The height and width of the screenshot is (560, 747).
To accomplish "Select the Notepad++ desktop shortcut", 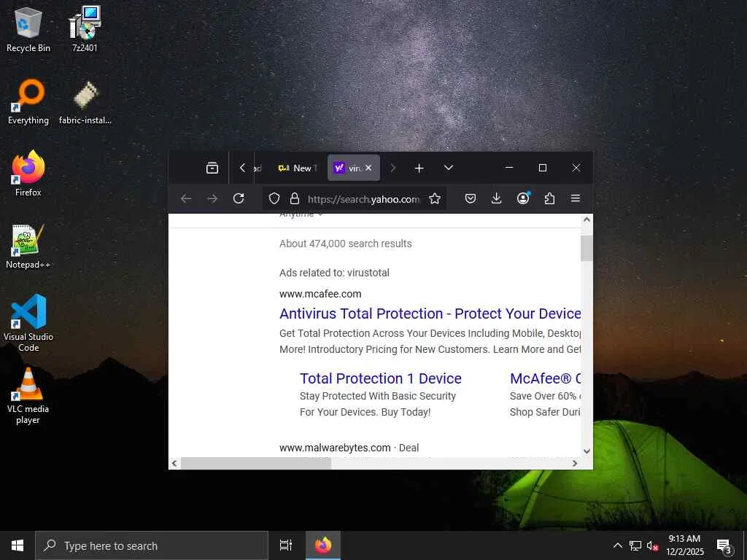I will tap(28, 246).
